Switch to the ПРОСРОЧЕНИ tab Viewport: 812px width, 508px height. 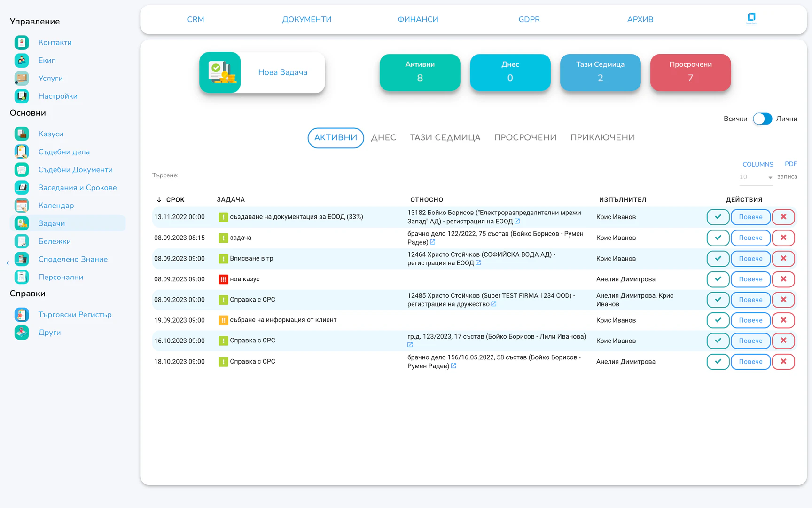tap(525, 138)
